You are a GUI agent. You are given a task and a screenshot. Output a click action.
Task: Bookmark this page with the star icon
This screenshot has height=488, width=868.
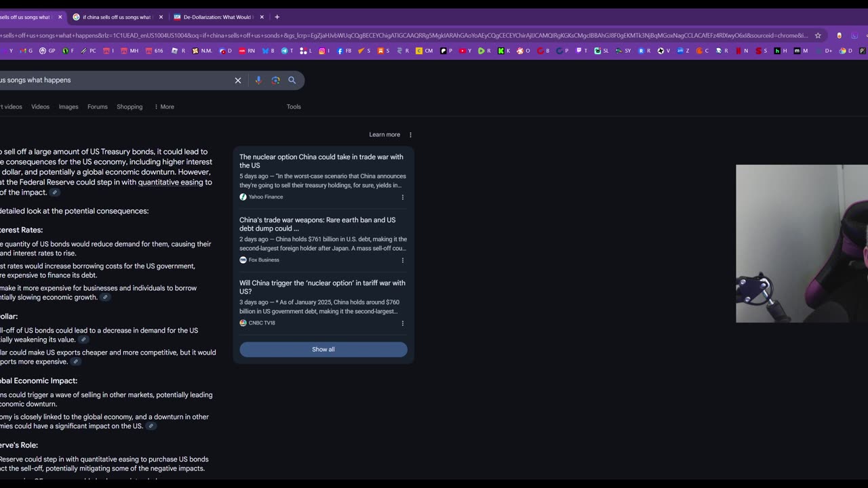pyautogui.click(x=818, y=35)
